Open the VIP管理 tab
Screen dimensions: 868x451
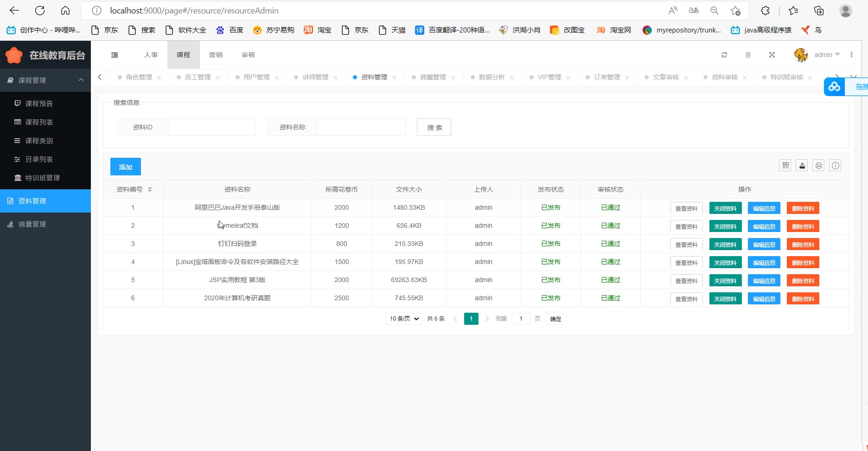pos(549,77)
